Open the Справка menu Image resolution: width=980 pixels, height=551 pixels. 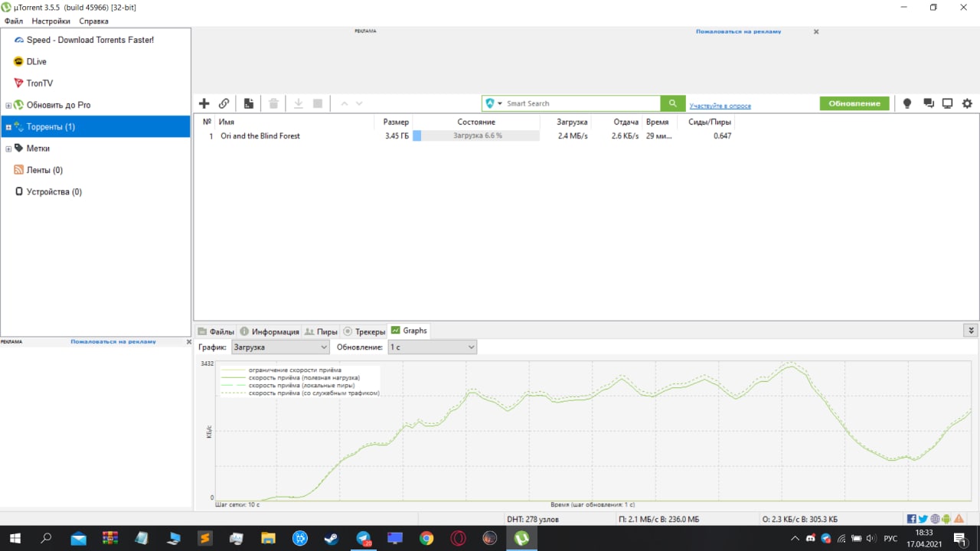(x=94, y=21)
